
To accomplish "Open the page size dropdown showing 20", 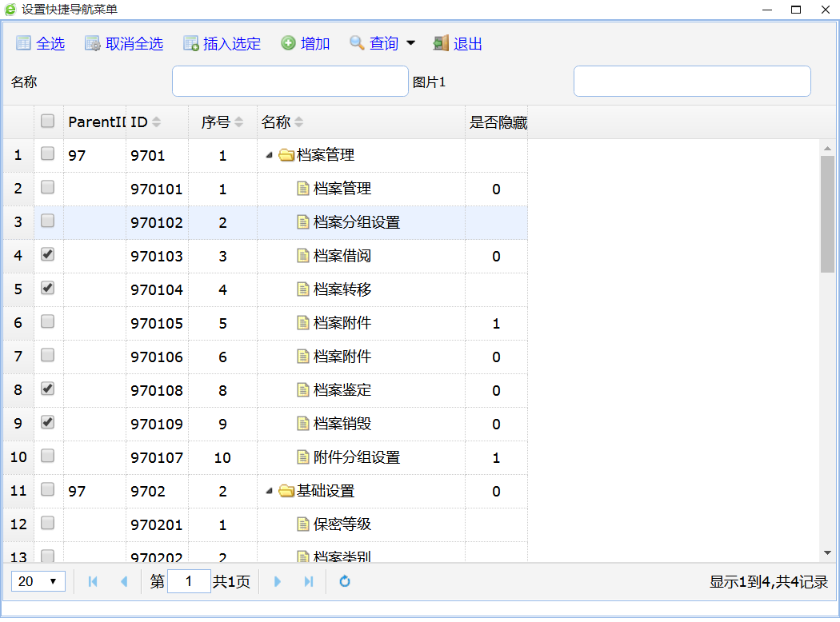I will (38, 581).
